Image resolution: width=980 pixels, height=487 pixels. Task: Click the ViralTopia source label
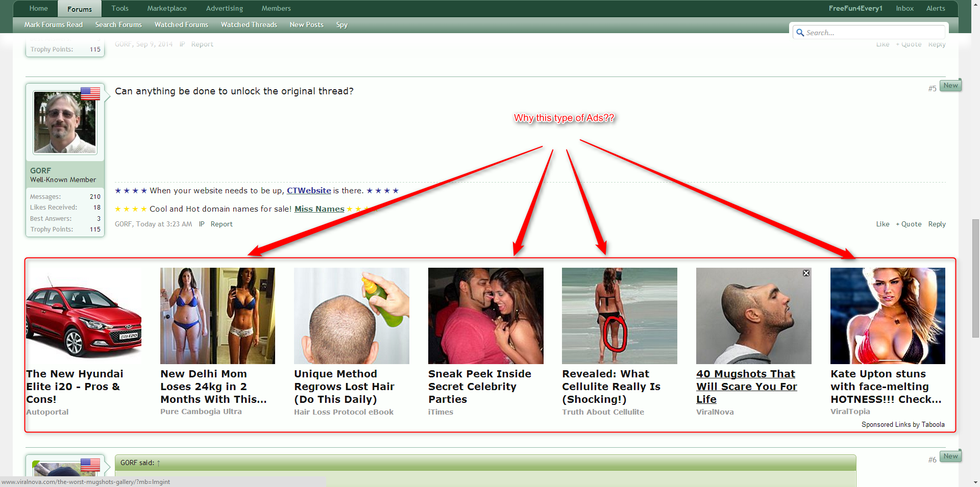tap(850, 412)
